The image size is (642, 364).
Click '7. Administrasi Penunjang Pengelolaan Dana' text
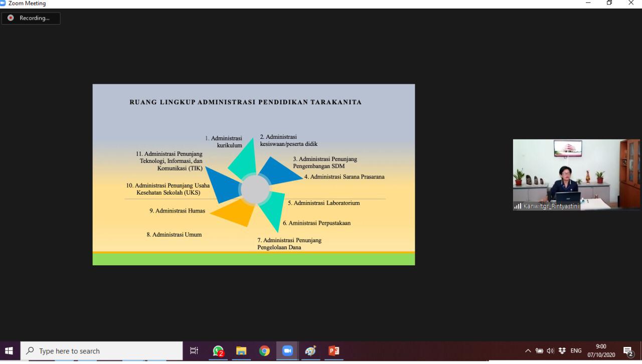pyautogui.click(x=289, y=244)
